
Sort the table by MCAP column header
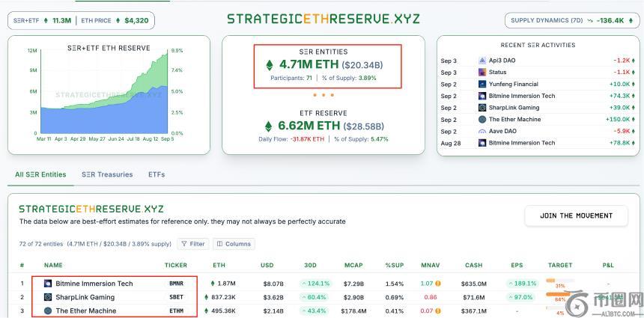[x=353, y=265]
